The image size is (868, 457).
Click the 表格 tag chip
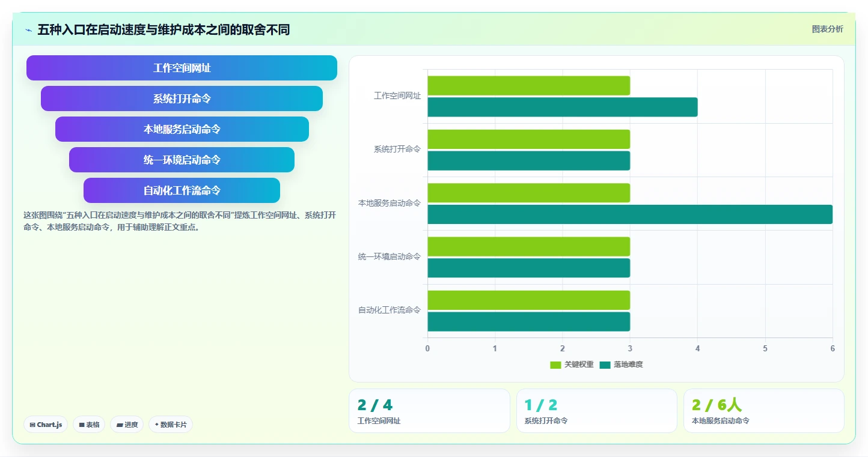[x=89, y=425]
